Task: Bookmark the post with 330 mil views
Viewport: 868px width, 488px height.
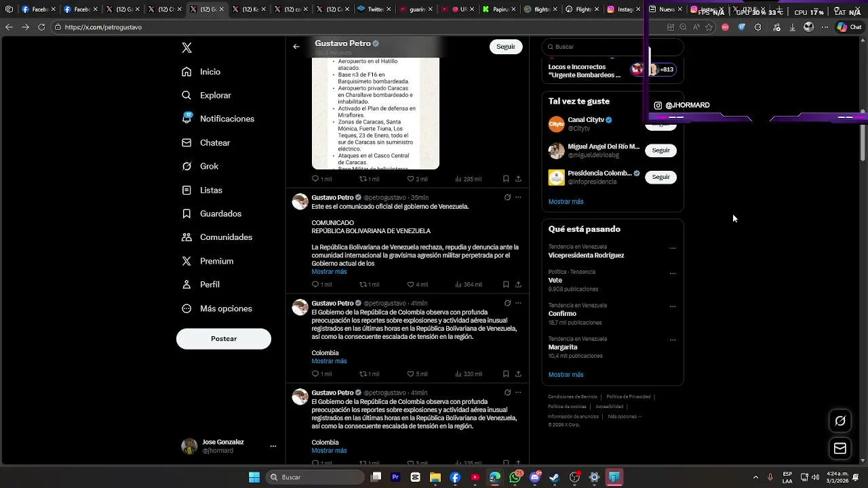Action: coord(506,374)
